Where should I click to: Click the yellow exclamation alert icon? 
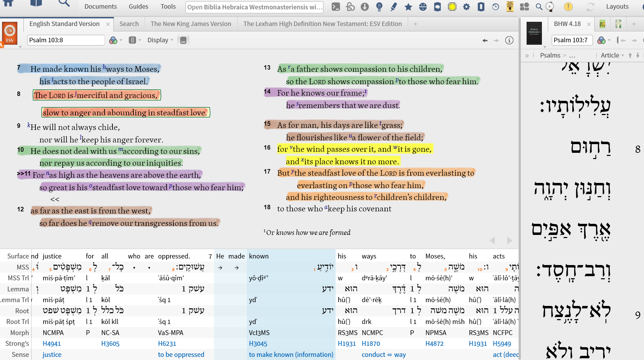point(568,7)
